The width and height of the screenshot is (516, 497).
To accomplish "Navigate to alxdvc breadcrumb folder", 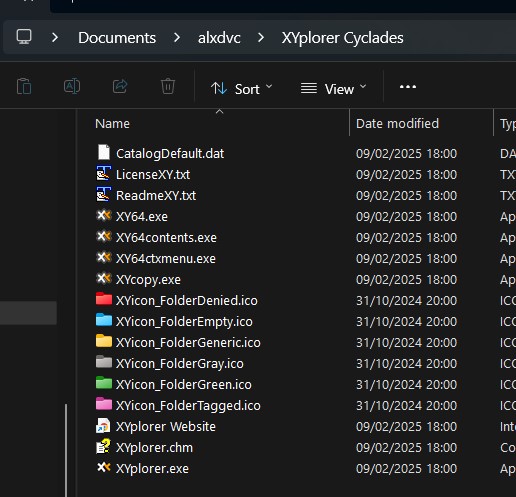I will [x=219, y=38].
